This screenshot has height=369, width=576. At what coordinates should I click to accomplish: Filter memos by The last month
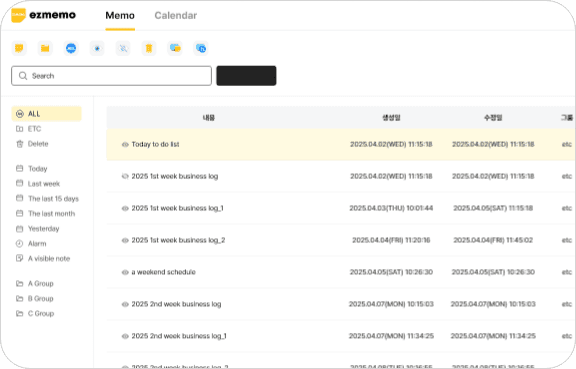tap(51, 214)
